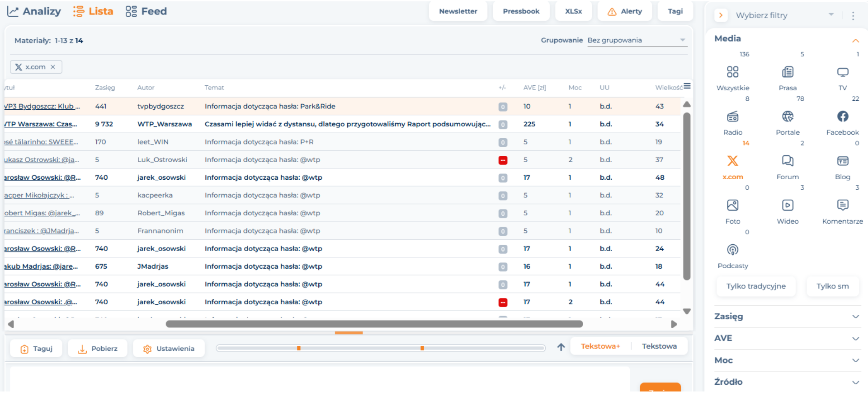This screenshot has height=396, width=868.
Task: Click the upward arrow next to Tekstowa+
Action: click(x=561, y=347)
